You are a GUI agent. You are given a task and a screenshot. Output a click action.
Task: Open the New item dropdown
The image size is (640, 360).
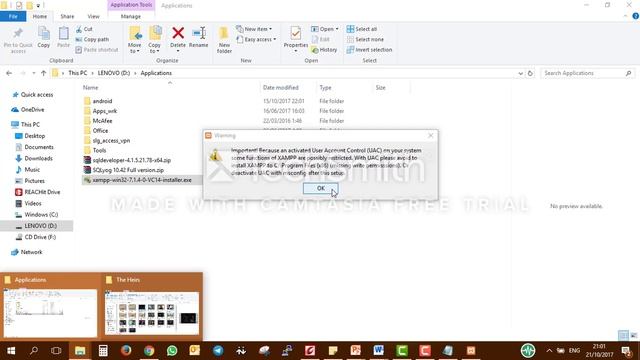254,29
